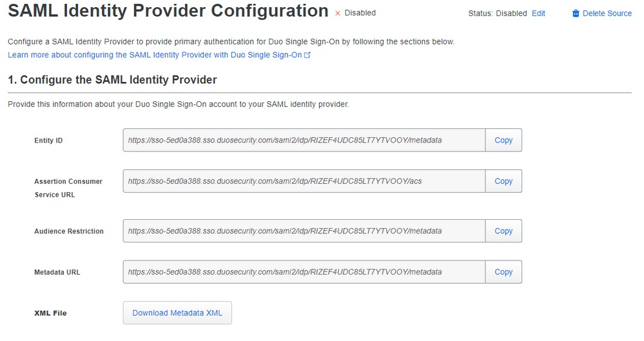This screenshot has width=644, height=341.
Task: Click into the Metadata URL field
Action: 304,272
